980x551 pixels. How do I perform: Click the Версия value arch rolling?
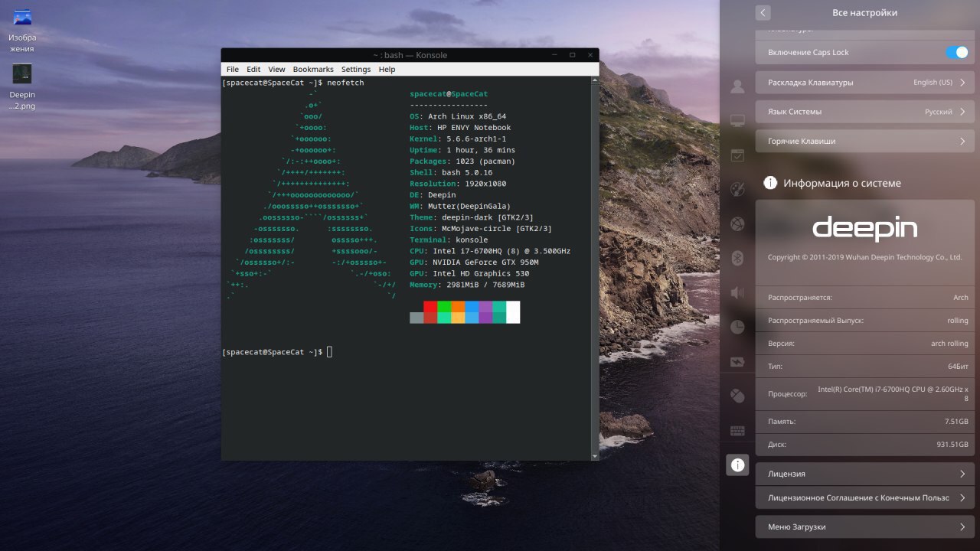(949, 344)
